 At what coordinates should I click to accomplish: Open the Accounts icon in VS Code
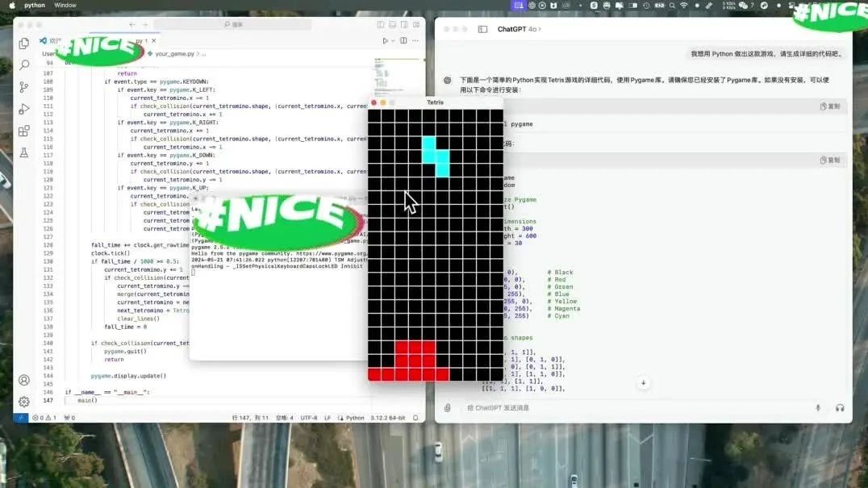pos(24,380)
